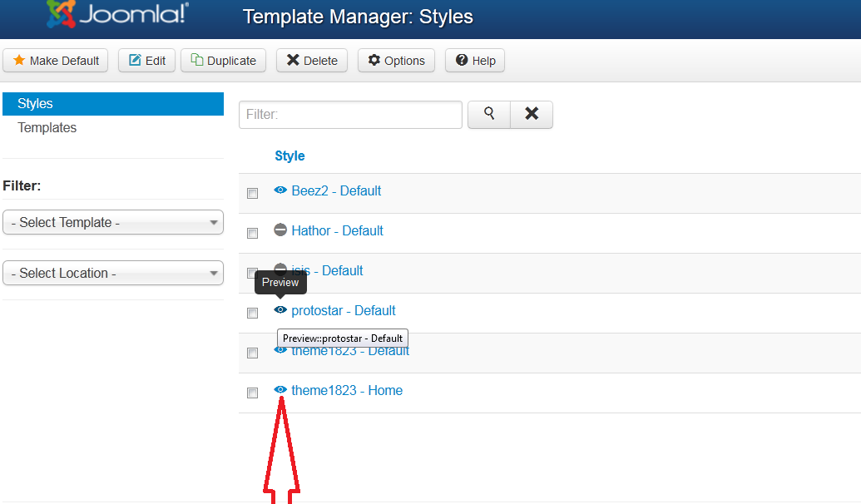The image size is (861, 504).
Task: Sort by the Style column header
Action: click(x=290, y=156)
